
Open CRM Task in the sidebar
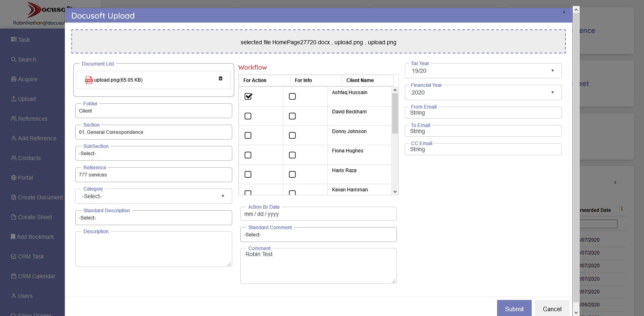pyautogui.click(x=27, y=256)
